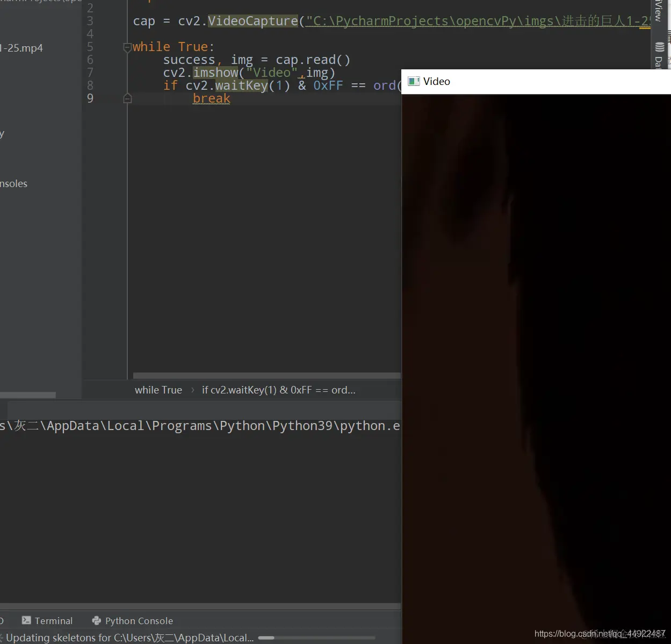Screen dimensions: 671x644
Task: Open the Python Console tab
Action: pyautogui.click(x=133, y=621)
